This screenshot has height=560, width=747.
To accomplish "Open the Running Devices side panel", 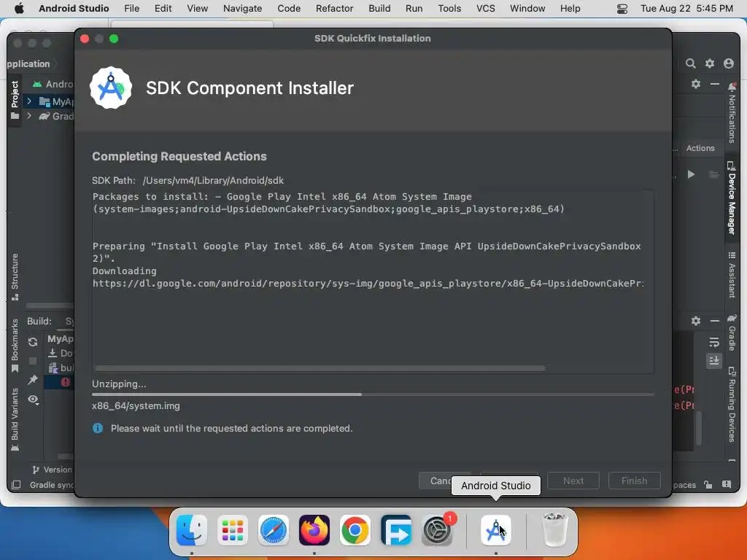I will click(732, 404).
